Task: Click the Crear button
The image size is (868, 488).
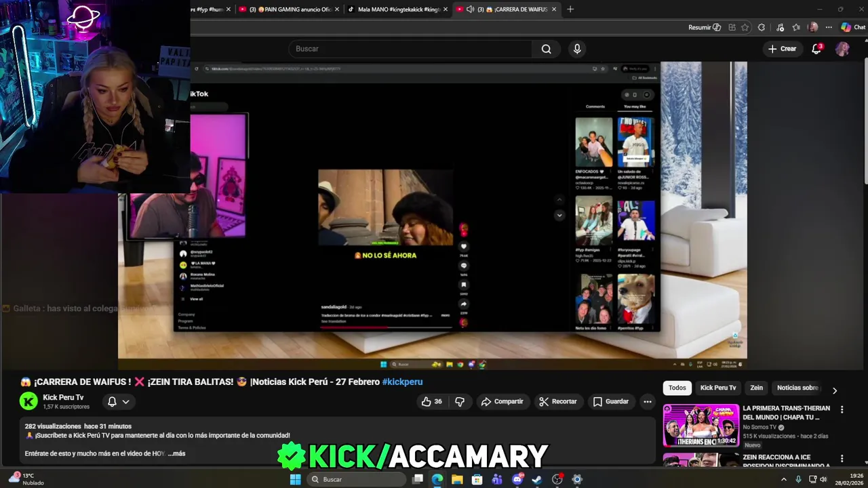Action: pyautogui.click(x=782, y=49)
